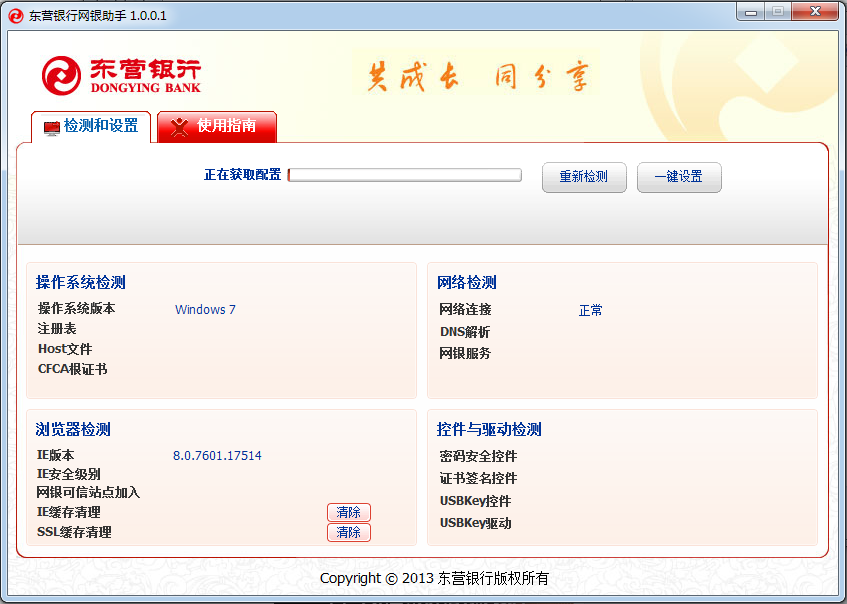Click the 操作系统检测 section heading
Screen dimensions: 847x604
pyautogui.click(x=80, y=282)
